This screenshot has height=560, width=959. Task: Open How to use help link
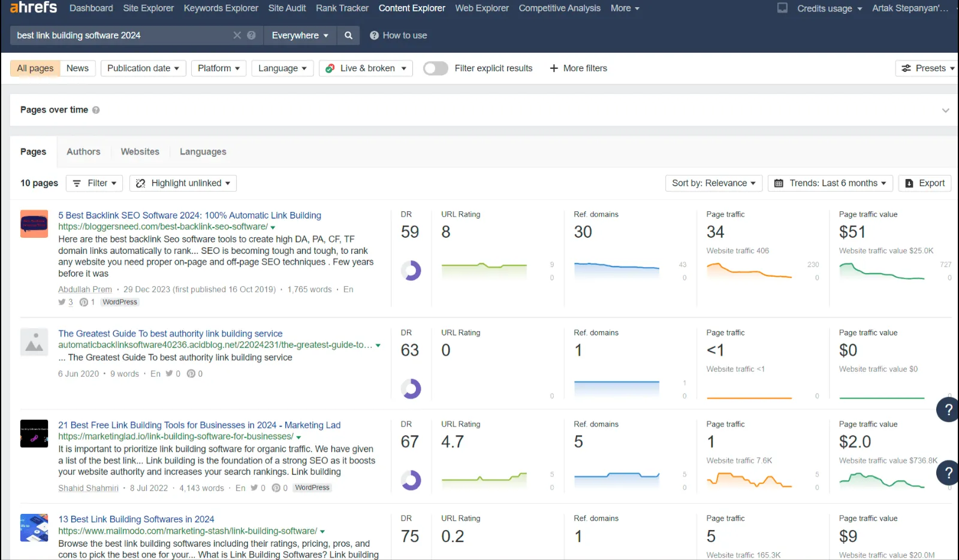(x=399, y=35)
